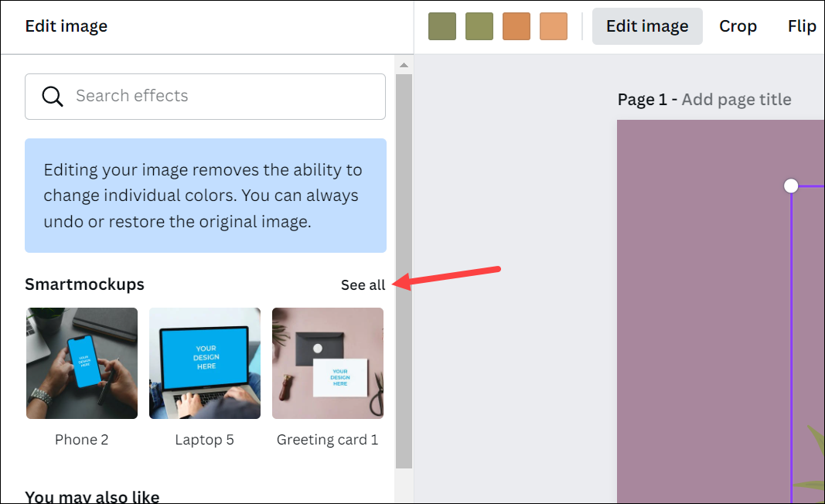
Task: Pick the dark orange color swatch
Action: 516,26
